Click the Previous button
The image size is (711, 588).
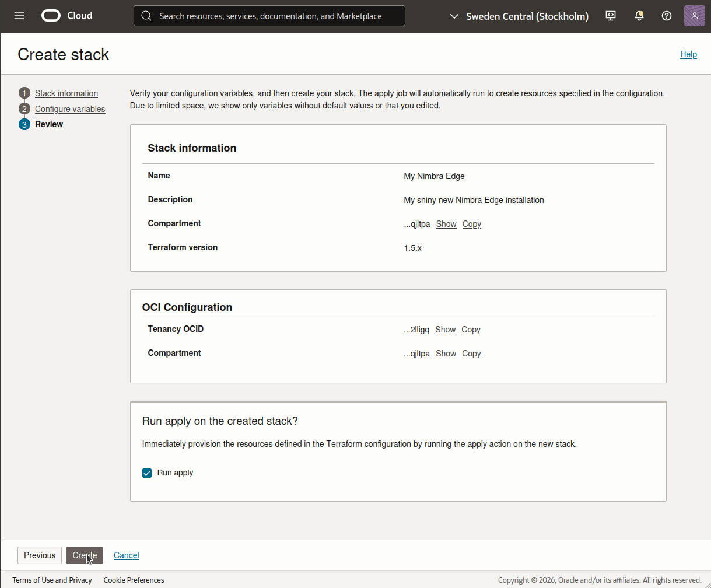[x=40, y=555]
